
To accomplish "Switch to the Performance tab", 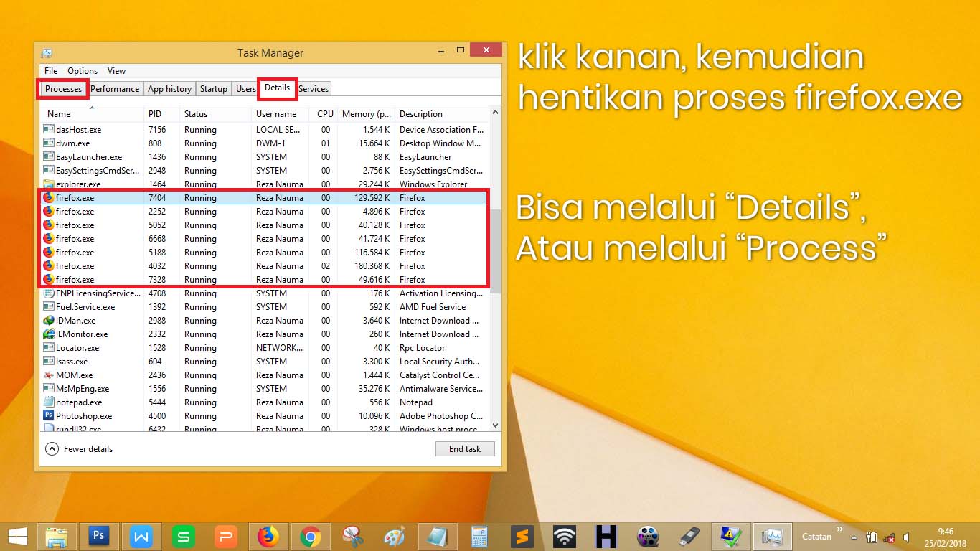I will pyautogui.click(x=115, y=89).
